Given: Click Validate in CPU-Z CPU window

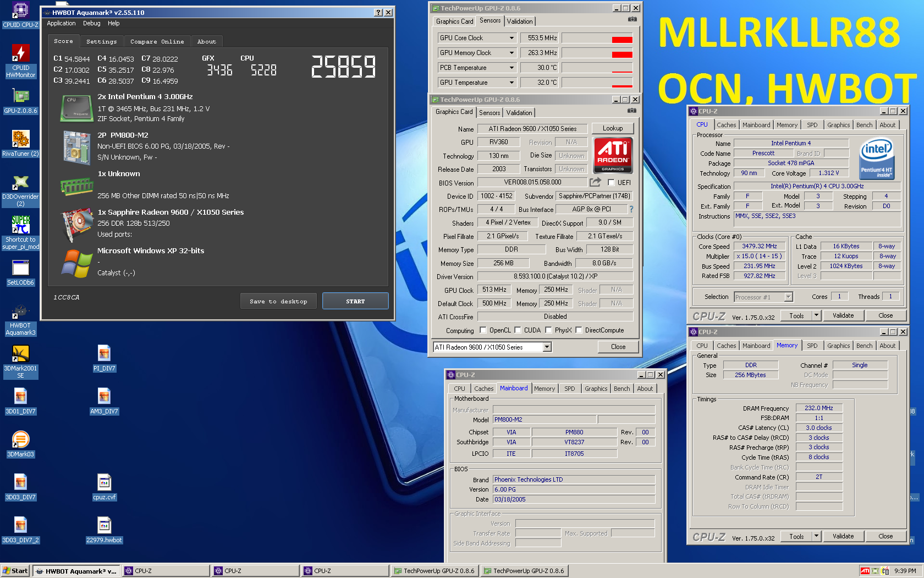Looking at the screenshot, I should (843, 315).
